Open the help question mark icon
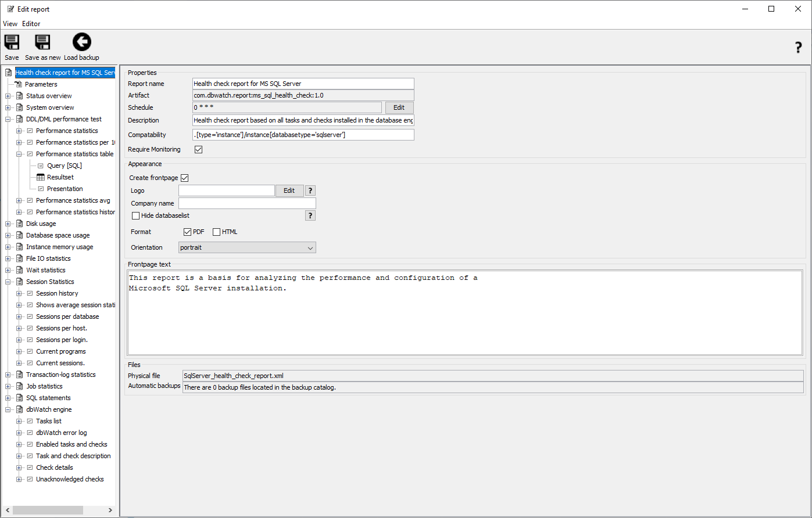Viewport: 812px width, 518px height. pyautogui.click(x=798, y=48)
